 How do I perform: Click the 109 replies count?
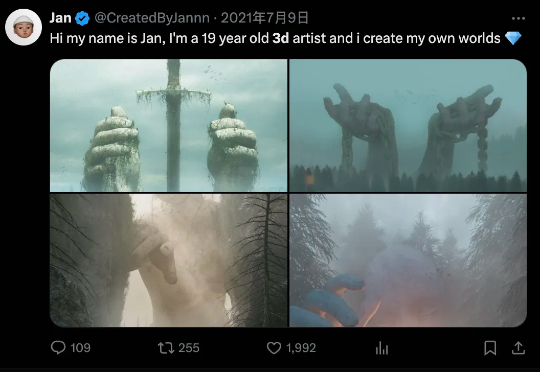click(81, 348)
